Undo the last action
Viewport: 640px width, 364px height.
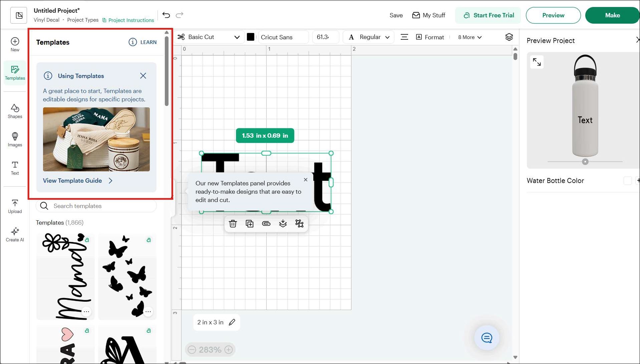coord(166,15)
